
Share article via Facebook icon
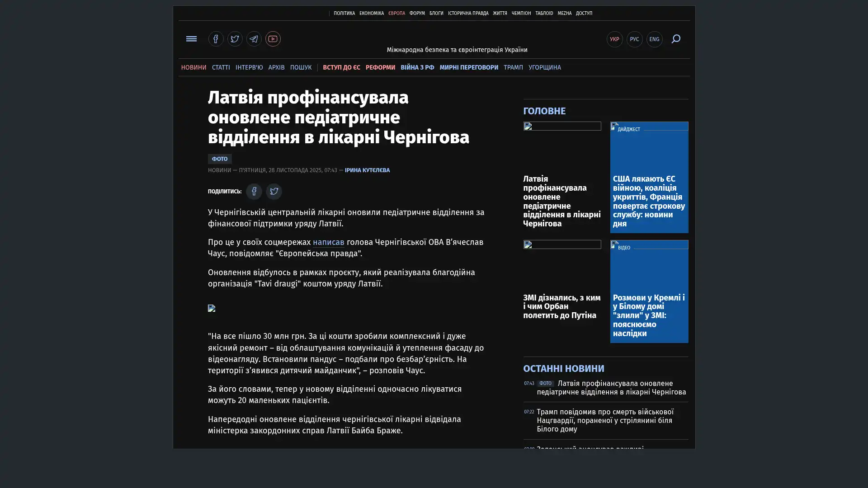254,192
